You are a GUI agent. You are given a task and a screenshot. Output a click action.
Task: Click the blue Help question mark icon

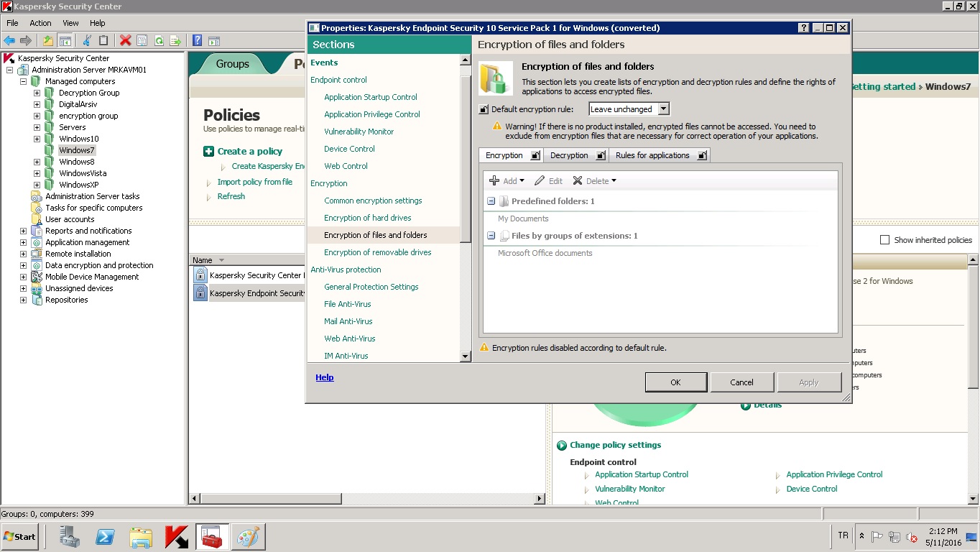click(x=196, y=41)
